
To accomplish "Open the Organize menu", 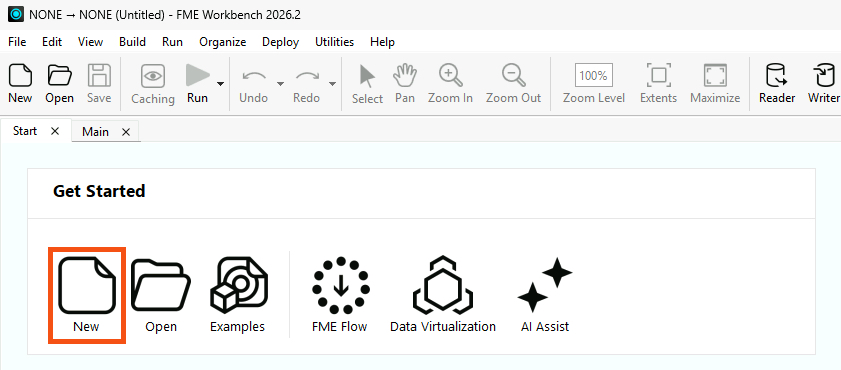I will pos(223,42).
